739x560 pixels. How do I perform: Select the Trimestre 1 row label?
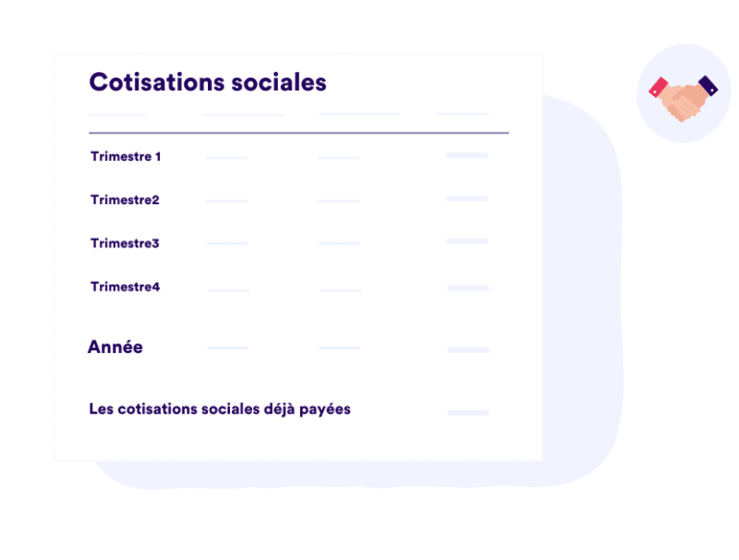coord(126,157)
